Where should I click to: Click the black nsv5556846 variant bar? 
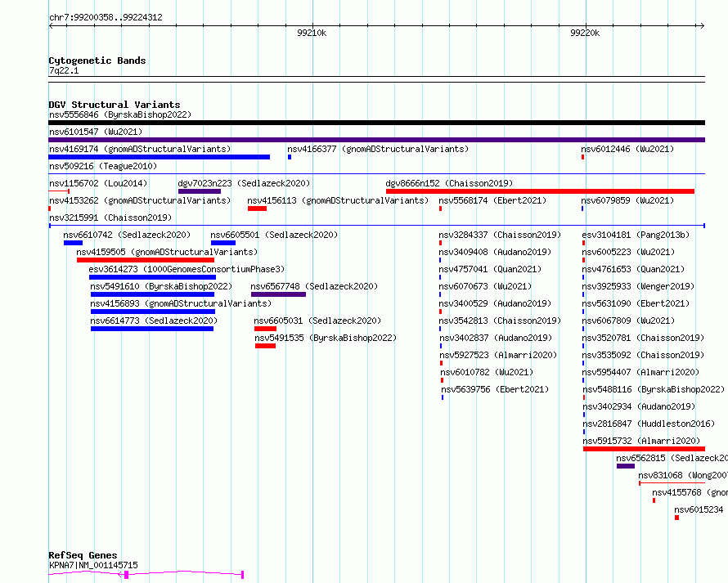tap(376, 123)
